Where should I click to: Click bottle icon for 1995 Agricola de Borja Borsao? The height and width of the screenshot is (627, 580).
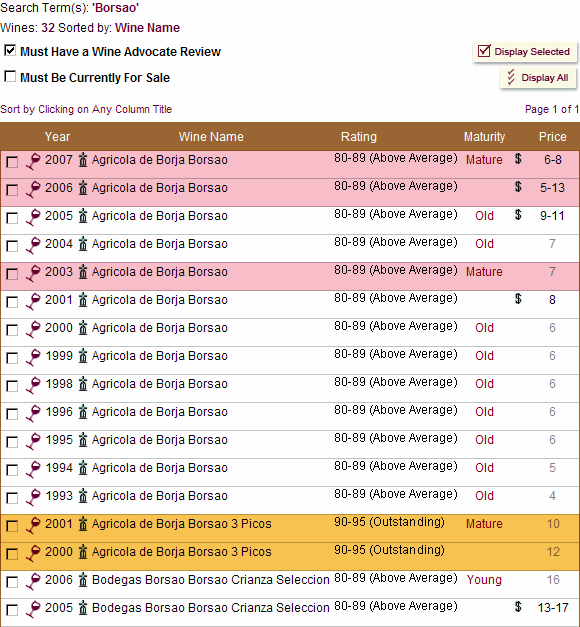[83, 439]
